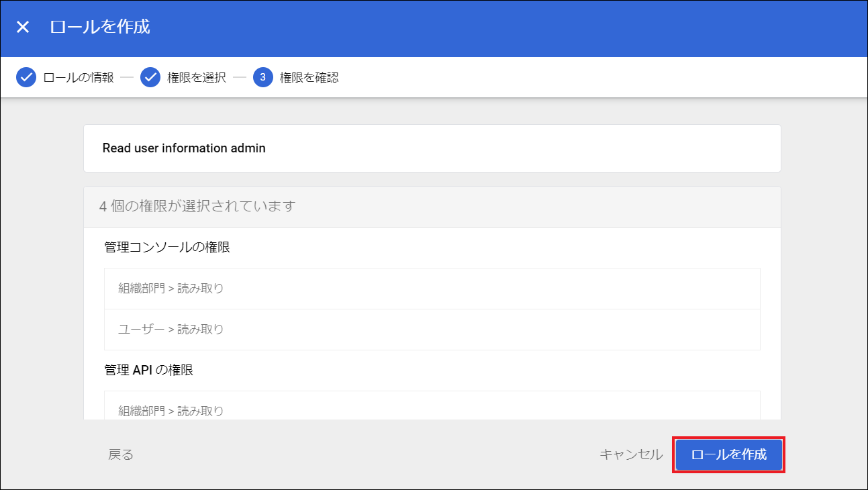Click the キャンセル button
This screenshot has height=490, width=868.
pos(630,454)
